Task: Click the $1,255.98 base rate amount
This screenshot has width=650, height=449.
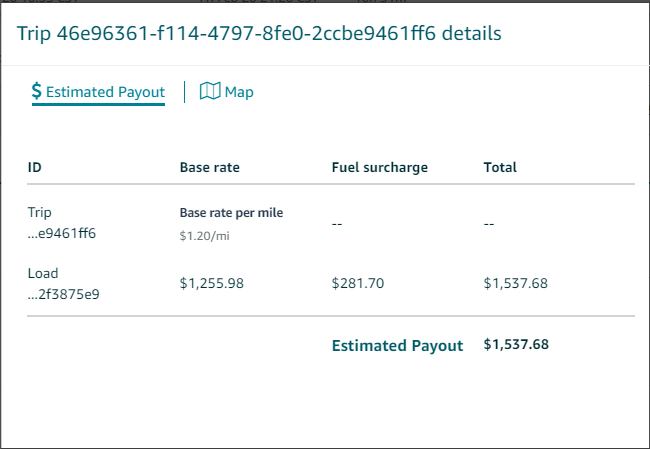Action: (212, 283)
